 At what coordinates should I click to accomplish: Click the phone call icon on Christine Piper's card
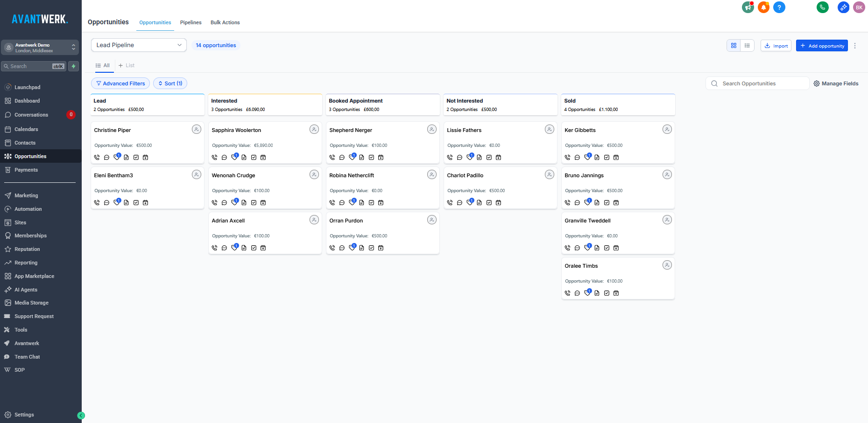pyautogui.click(x=97, y=157)
